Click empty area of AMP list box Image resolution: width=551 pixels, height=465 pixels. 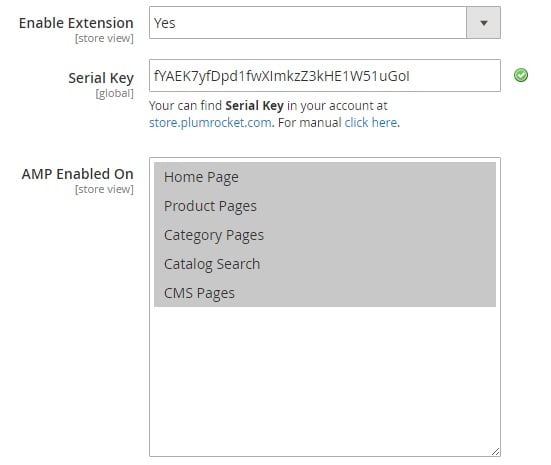[325, 380]
